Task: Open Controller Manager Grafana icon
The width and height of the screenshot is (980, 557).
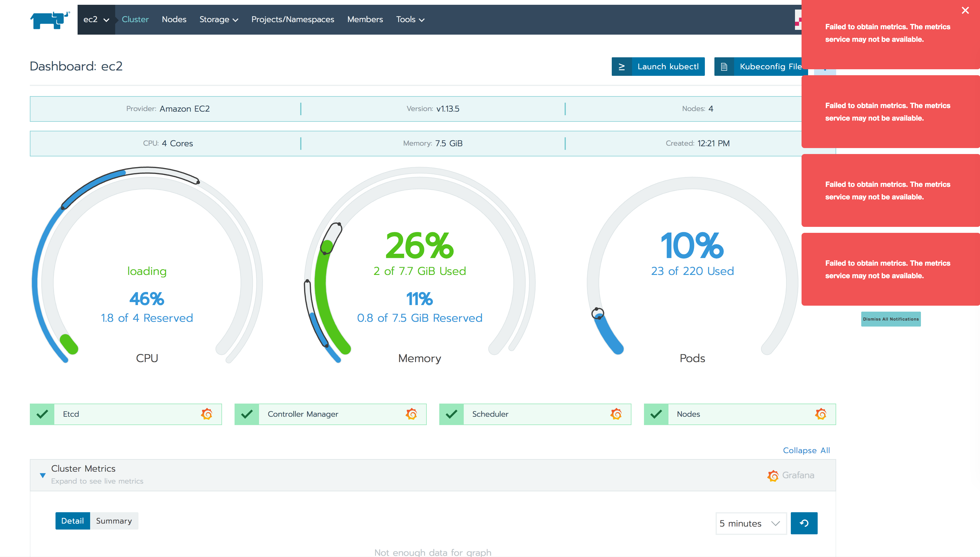Action: pyautogui.click(x=412, y=414)
